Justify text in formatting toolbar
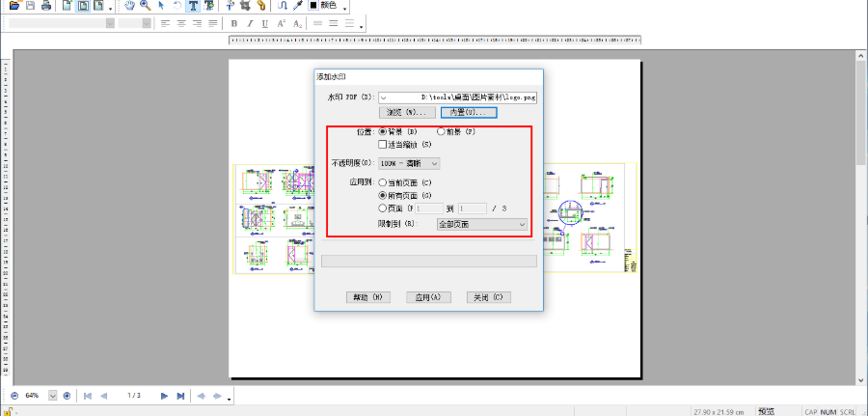 point(212,23)
